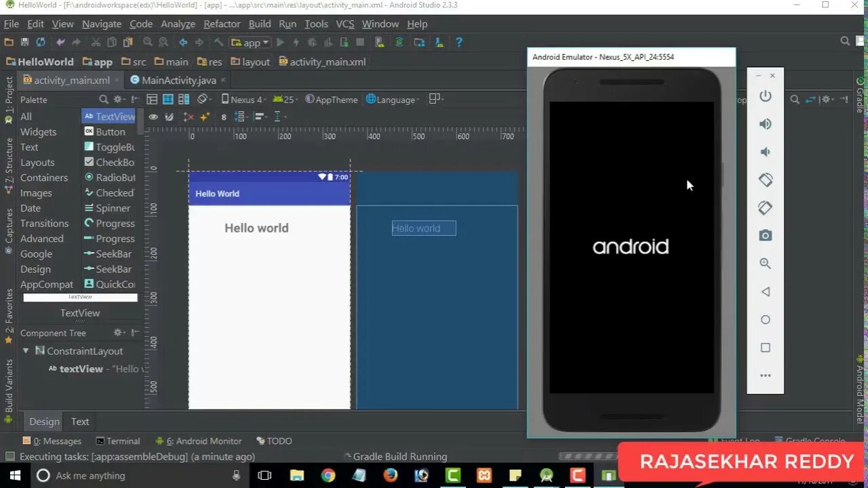Click emulator rotate left icon

click(766, 180)
